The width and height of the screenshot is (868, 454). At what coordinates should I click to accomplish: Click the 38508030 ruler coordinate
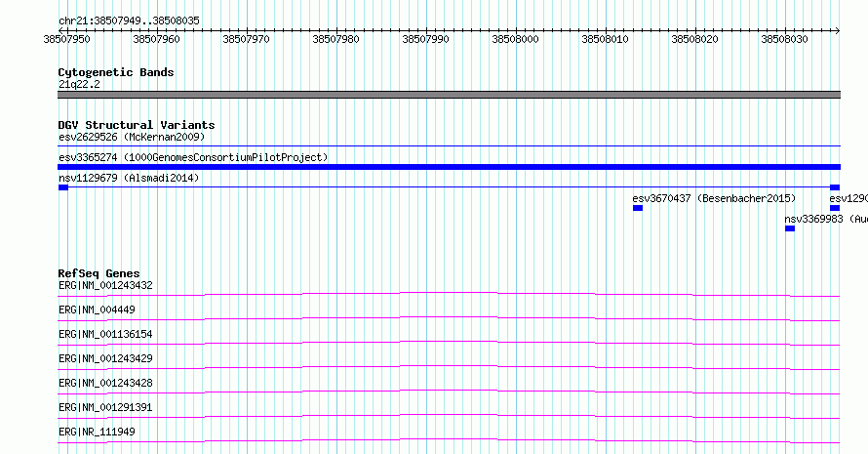784,39
